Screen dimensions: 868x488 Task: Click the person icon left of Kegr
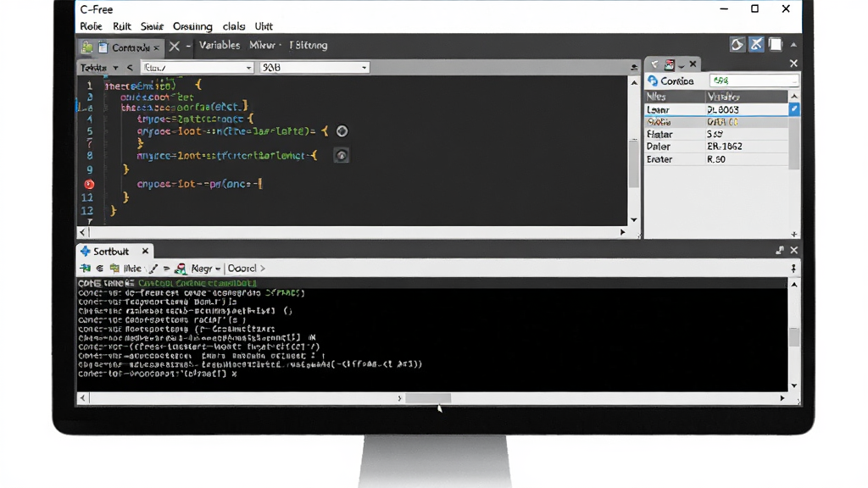[181, 269]
